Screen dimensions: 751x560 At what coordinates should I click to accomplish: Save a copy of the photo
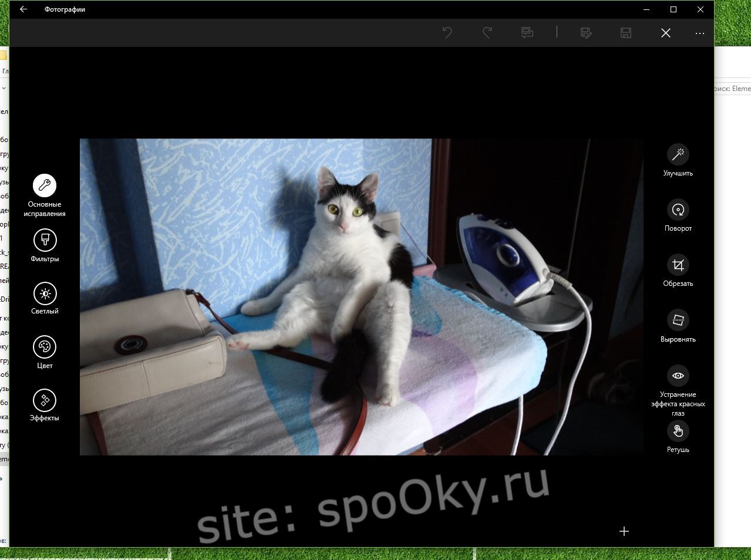(585, 33)
